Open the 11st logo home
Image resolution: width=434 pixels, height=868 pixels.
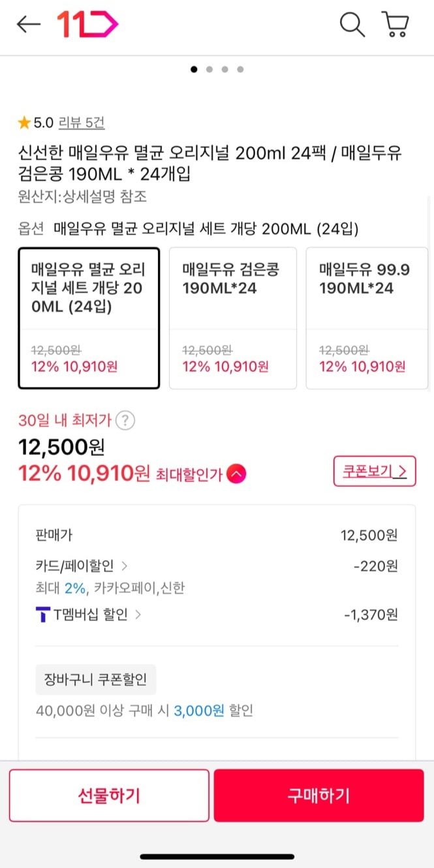[87, 25]
